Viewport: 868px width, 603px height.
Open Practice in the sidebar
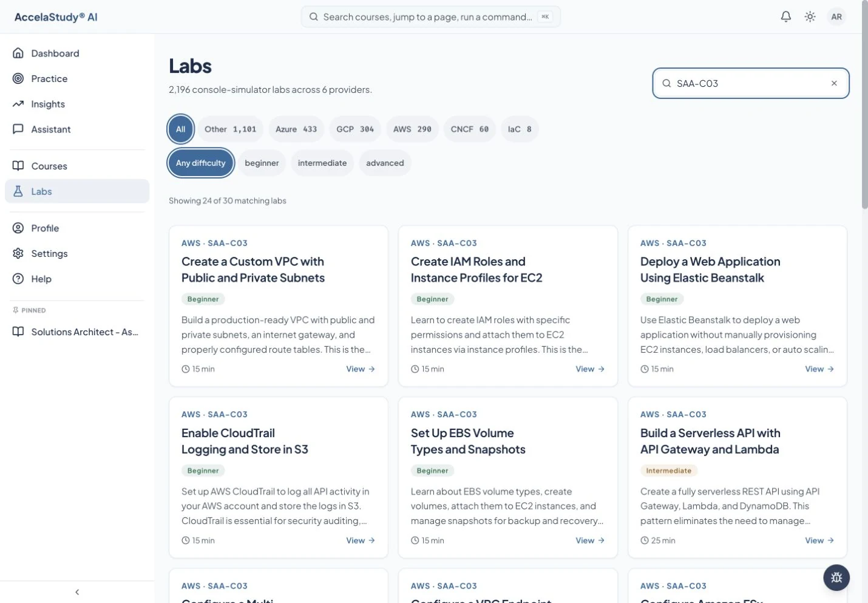[77, 79]
